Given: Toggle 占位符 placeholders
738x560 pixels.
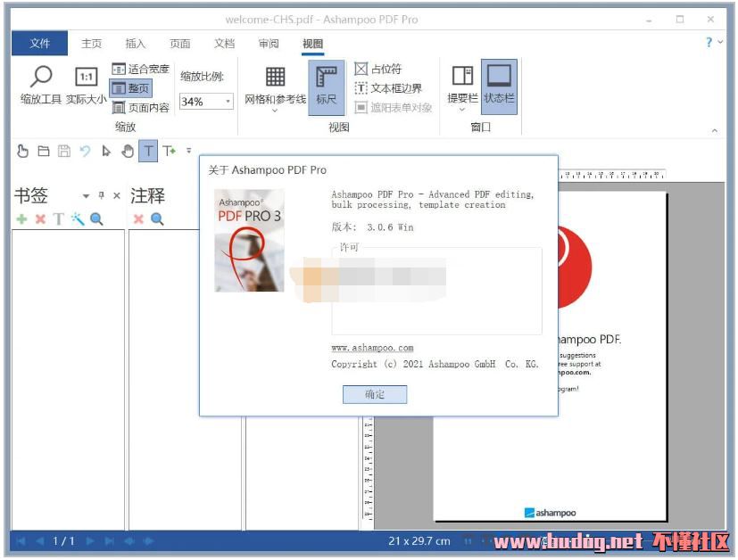Looking at the screenshot, I should click(x=378, y=69).
